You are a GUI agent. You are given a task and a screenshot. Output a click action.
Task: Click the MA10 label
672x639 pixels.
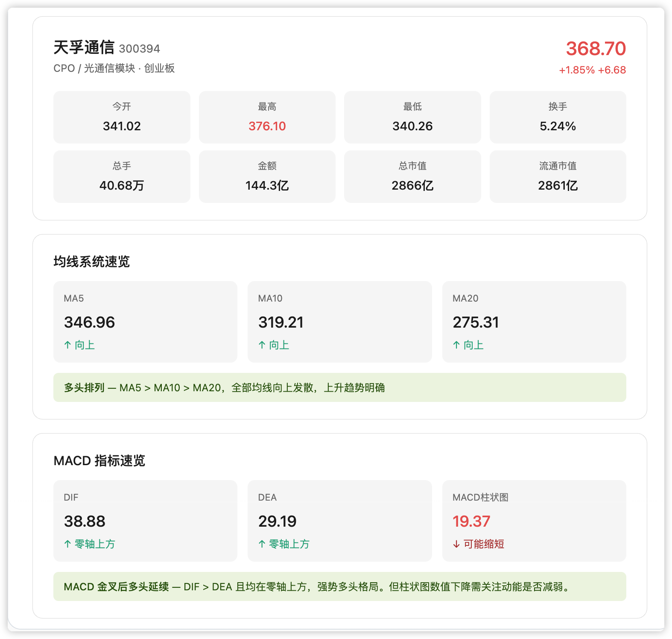click(x=270, y=299)
